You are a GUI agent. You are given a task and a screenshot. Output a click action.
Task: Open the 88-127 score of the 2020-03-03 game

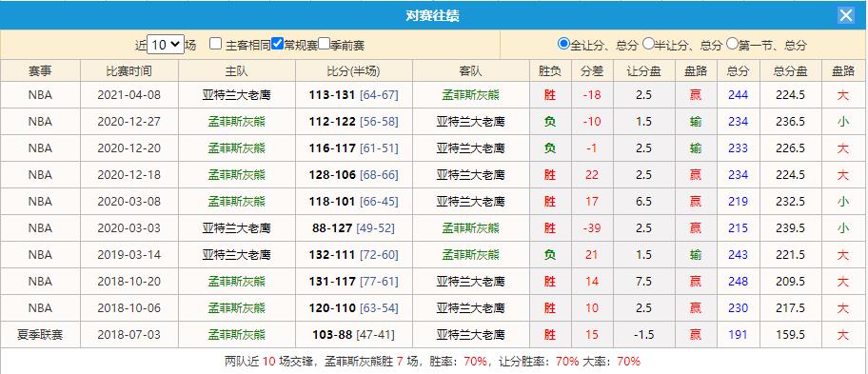point(332,228)
